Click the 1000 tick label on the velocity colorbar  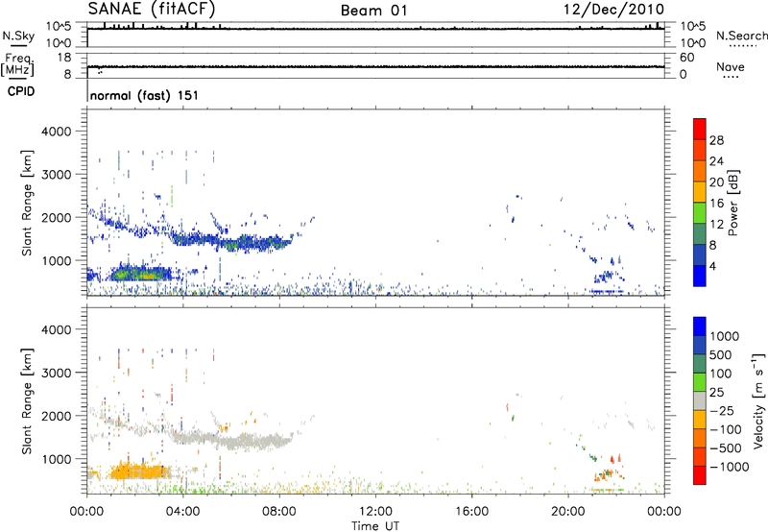[725, 336]
